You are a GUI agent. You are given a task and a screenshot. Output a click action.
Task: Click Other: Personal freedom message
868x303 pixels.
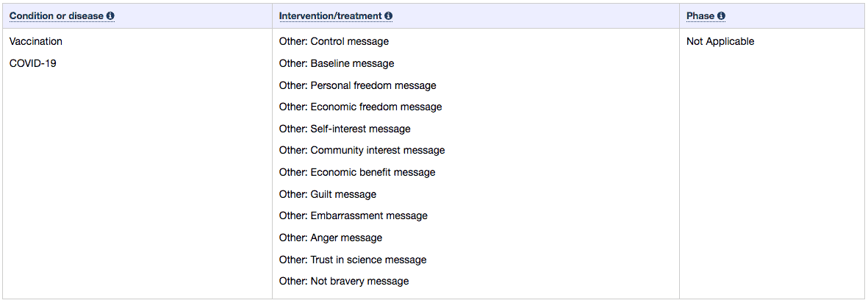coord(358,85)
